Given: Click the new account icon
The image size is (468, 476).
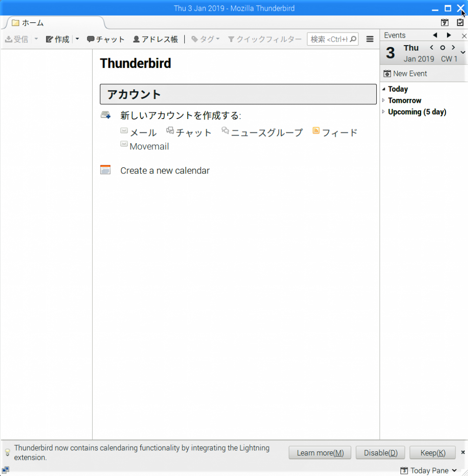Looking at the screenshot, I should click(106, 115).
